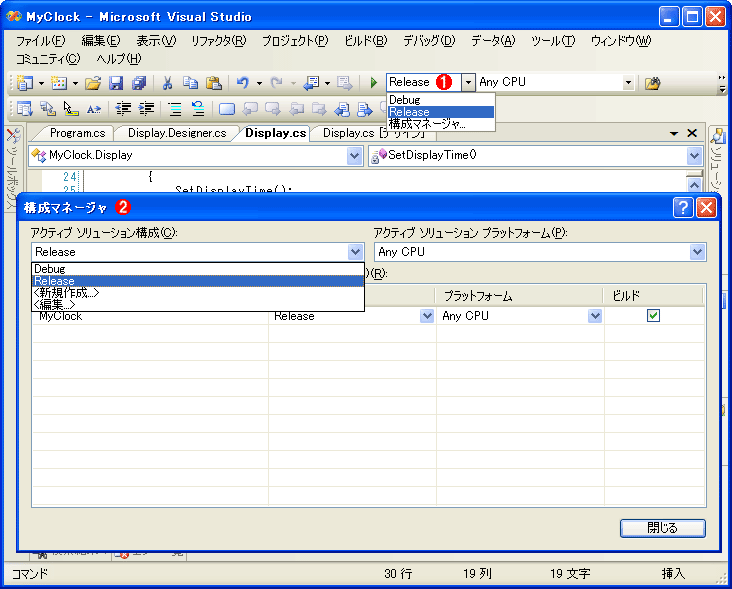Close the active document with the X button
This screenshot has width=732, height=589.
(x=692, y=133)
